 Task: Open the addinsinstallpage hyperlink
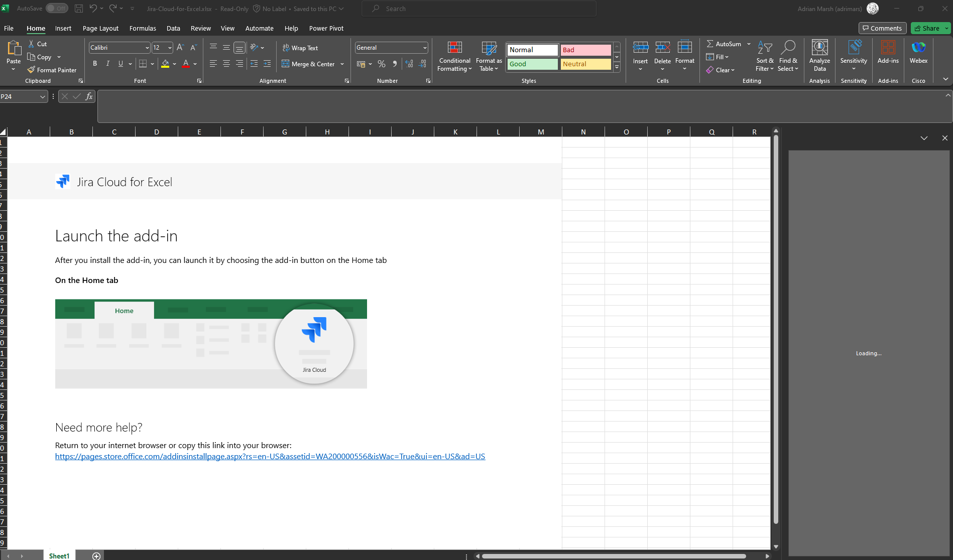pos(270,456)
